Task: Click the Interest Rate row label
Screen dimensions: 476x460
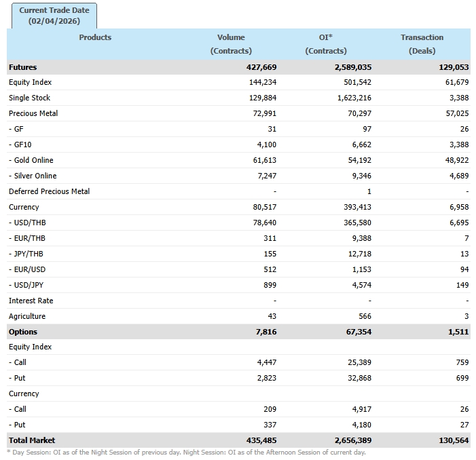Action: click(31, 301)
